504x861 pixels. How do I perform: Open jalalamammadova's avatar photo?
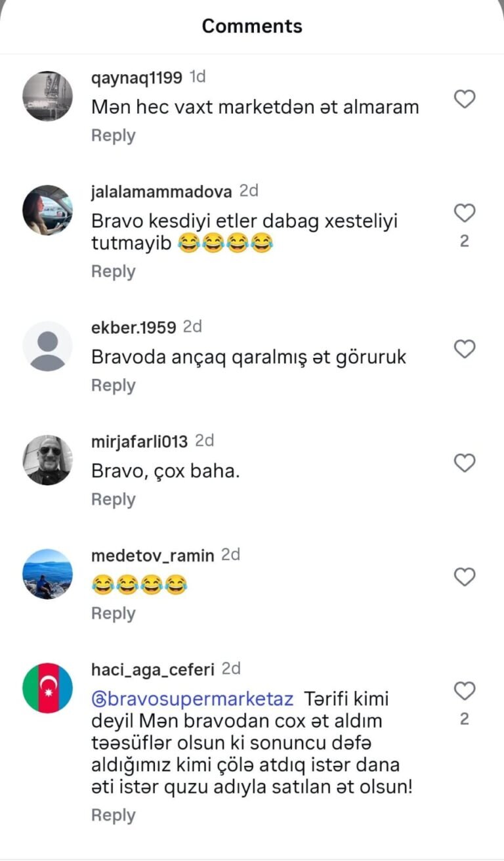[47, 210]
